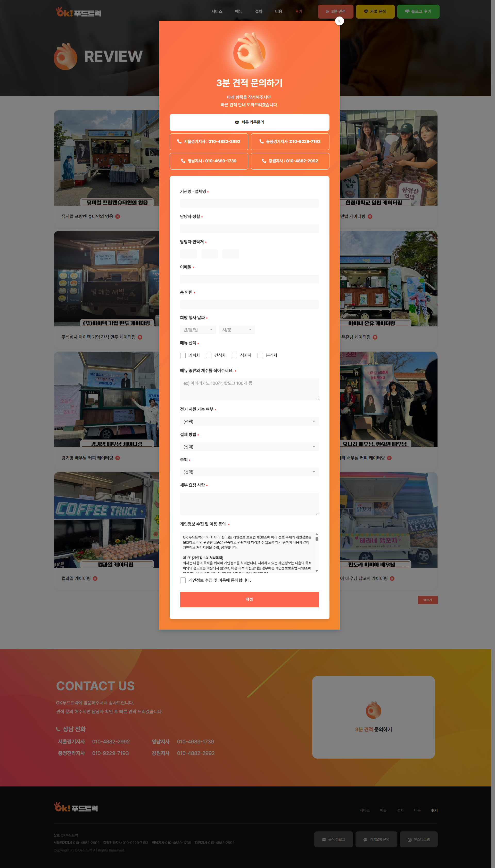
Task: Expand the 전기 지원 가능 여부 select box
Action: 249,422
